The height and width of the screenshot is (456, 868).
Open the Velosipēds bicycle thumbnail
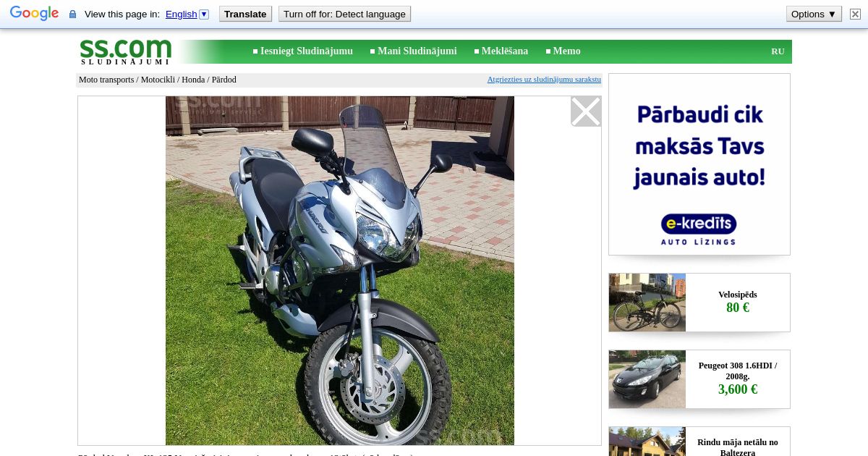click(x=647, y=303)
